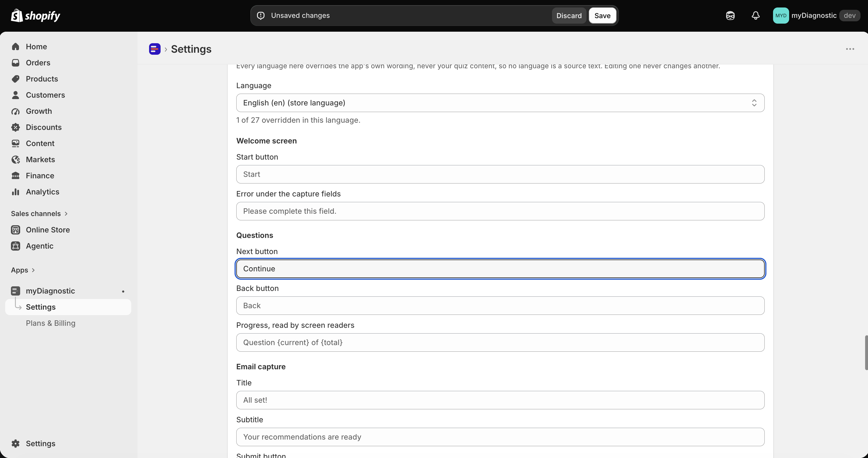
Task: Click the Discounts badge icon
Action: tap(16, 127)
